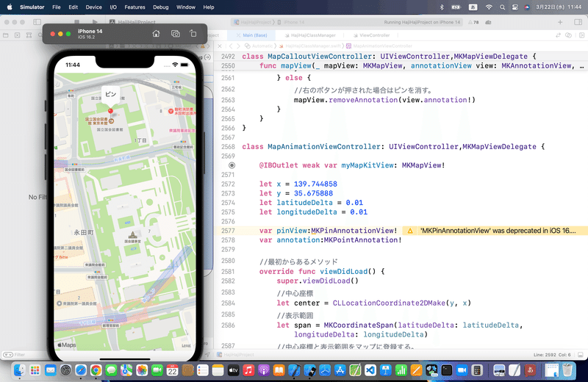This screenshot has width=588, height=382.
Task: Go forward in the editor history
Action: click(x=238, y=46)
